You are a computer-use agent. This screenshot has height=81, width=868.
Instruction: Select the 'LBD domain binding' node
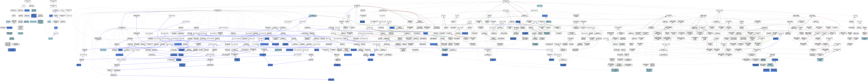coord(33,22)
